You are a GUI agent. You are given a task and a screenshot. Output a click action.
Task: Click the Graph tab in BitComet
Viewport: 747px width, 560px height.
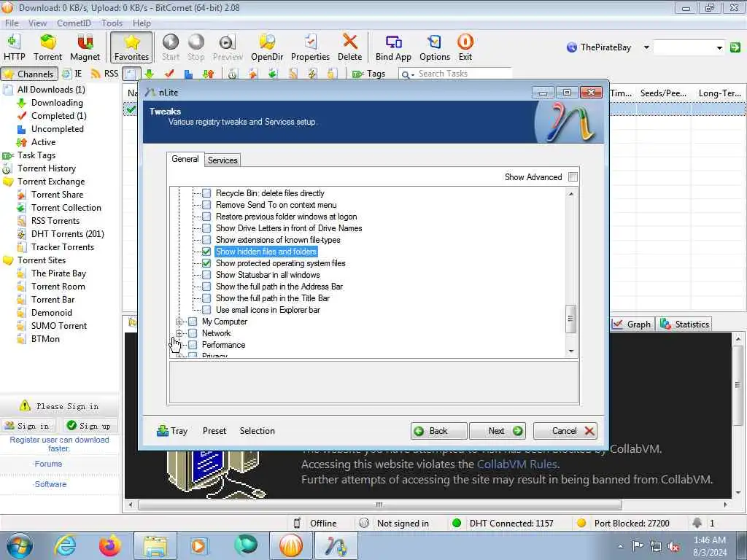coord(632,324)
